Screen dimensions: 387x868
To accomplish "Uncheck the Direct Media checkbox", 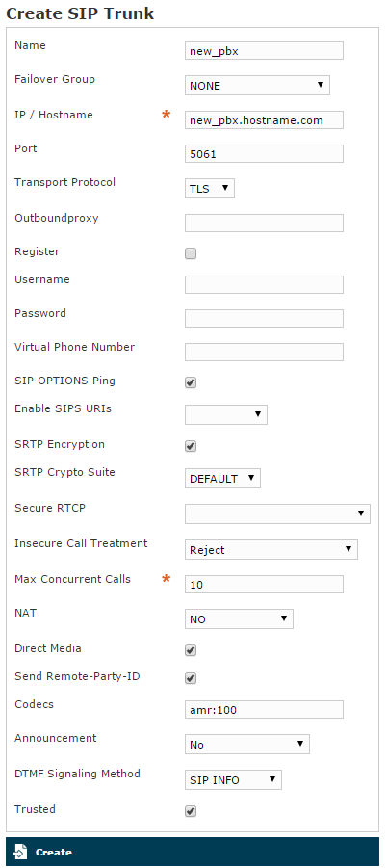I will point(191,650).
